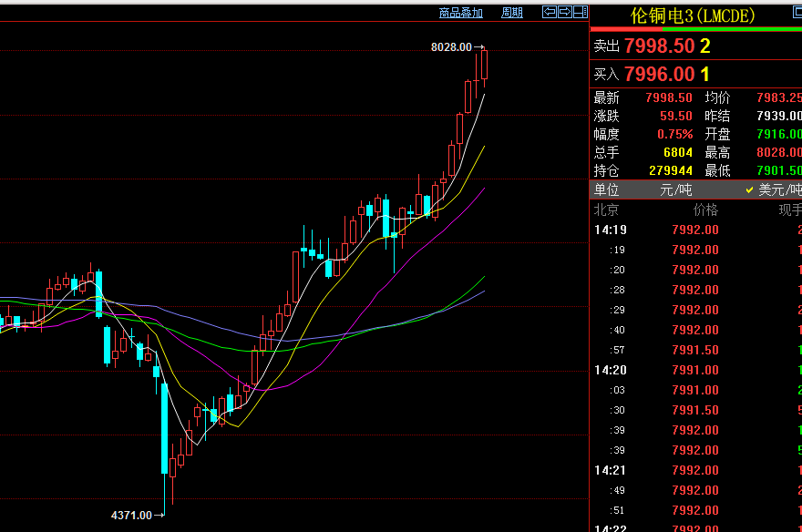Click the 卖出 price 7998.50
The width and height of the screenshot is (802, 532).
point(660,46)
